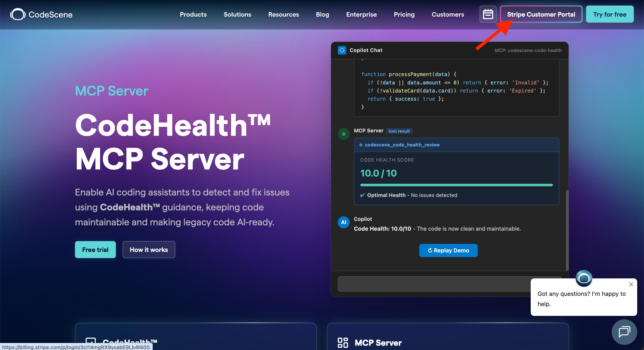Click the 'Optimal Health' status text
This screenshot has width=644, height=350.
pyautogui.click(x=386, y=195)
